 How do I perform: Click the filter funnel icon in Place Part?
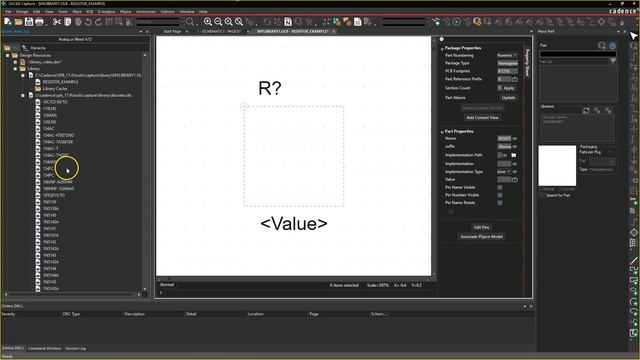pos(613,61)
